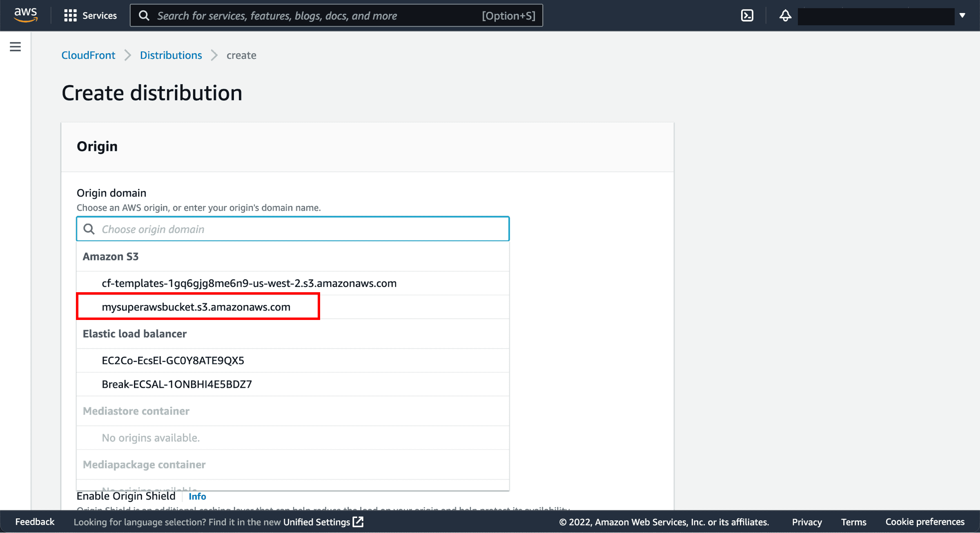This screenshot has width=980, height=533.
Task: Select cf-templates-1gq6gjg8me6n9 S3 origin
Action: click(x=293, y=283)
